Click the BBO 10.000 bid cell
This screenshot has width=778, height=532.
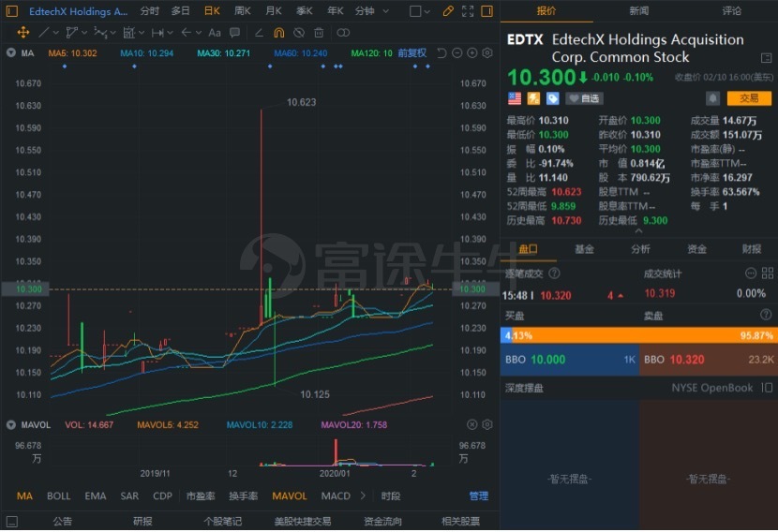tap(570, 360)
